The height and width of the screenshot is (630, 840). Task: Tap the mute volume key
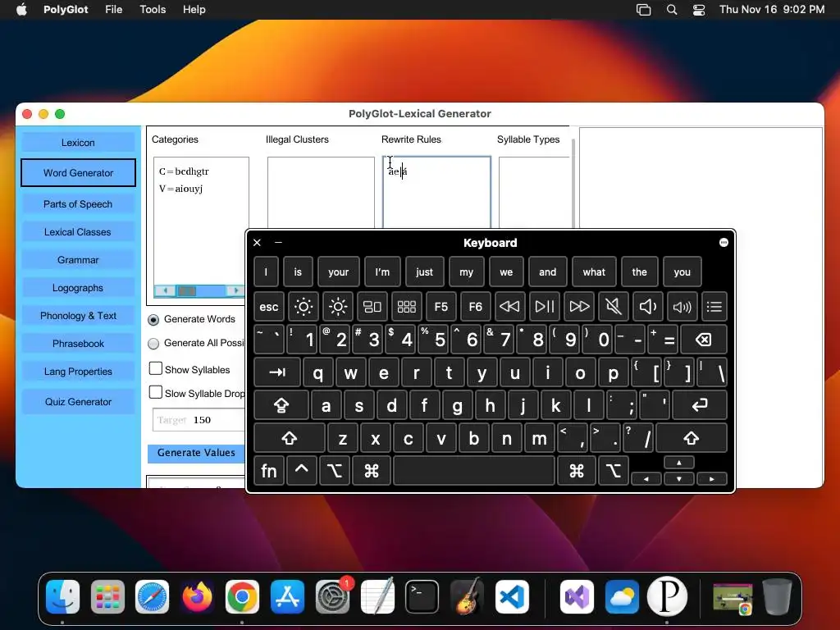pos(614,307)
